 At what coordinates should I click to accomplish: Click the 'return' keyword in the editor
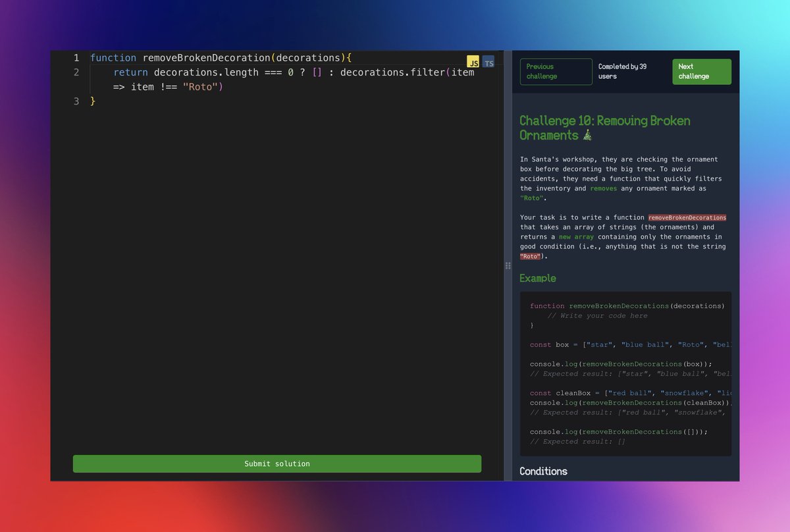130,72
